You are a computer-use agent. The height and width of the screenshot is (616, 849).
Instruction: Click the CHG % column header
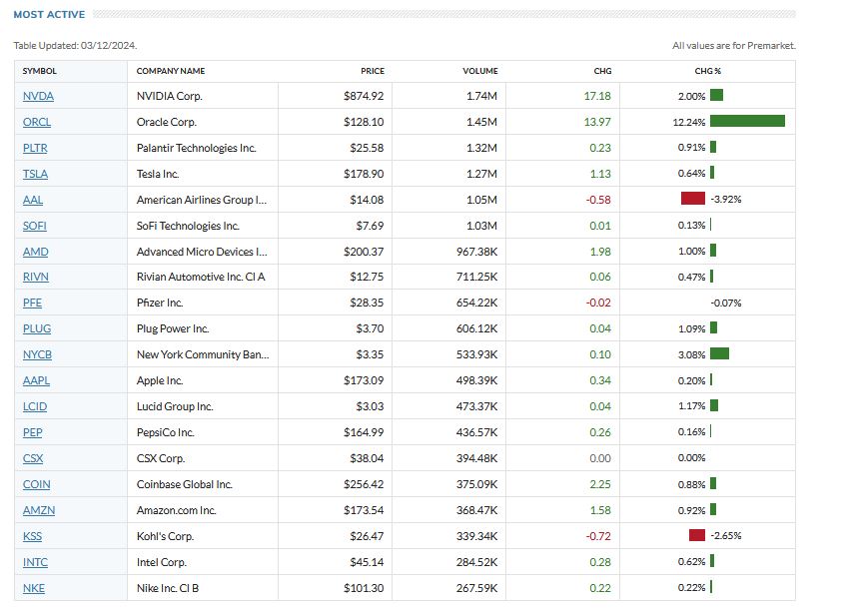[x=707, y=71]
